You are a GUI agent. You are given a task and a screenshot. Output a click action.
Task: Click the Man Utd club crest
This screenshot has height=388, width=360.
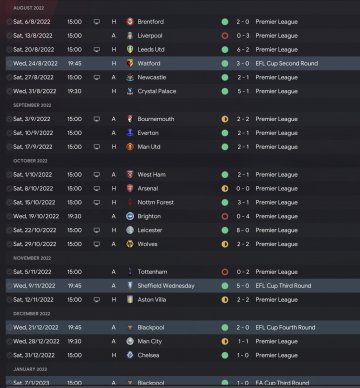click(130, 147)
